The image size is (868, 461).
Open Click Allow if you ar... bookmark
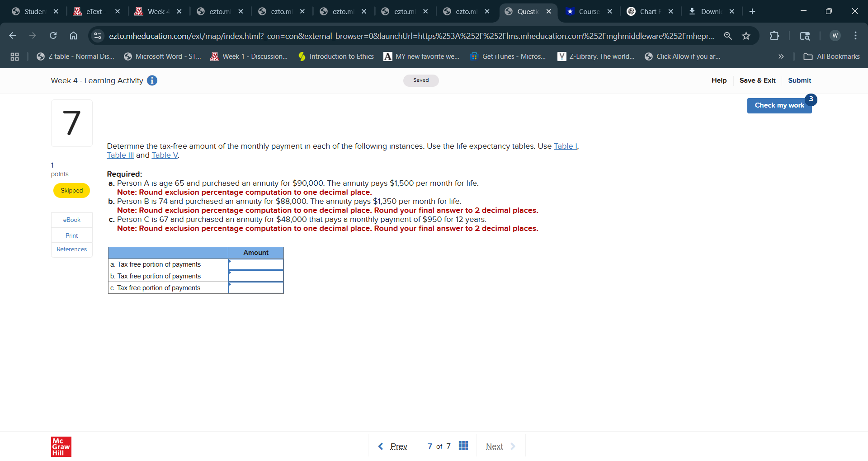click(683, 56)
